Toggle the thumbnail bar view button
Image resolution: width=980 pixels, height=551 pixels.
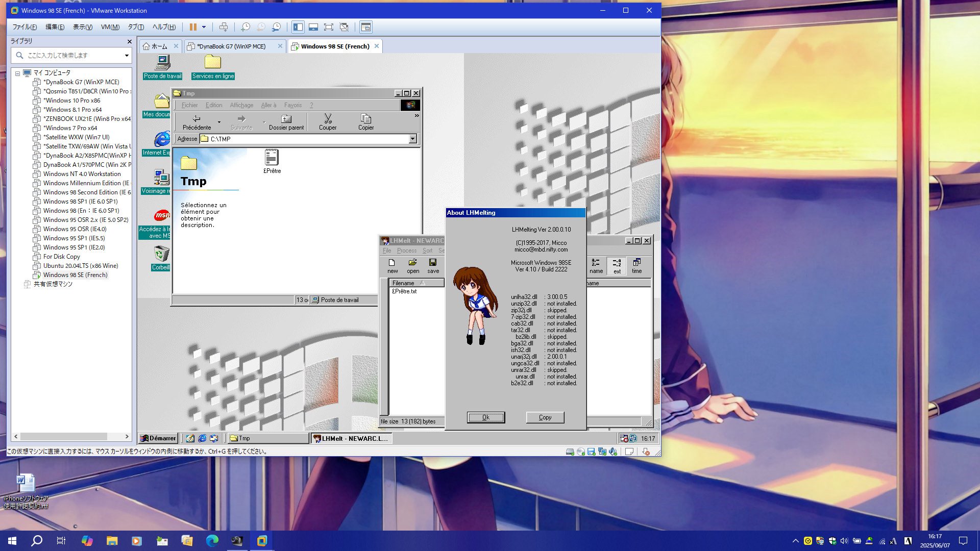point(313,27)
